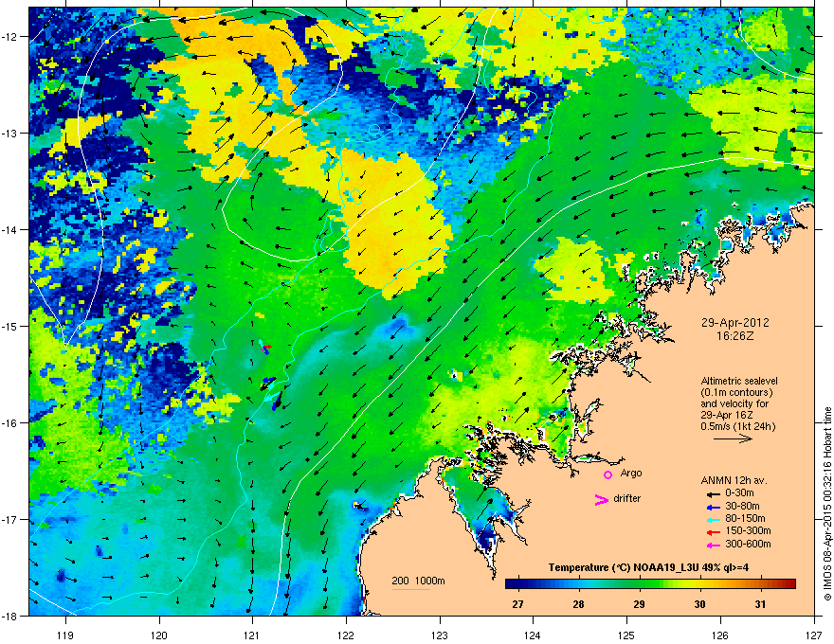Click latitude axis label -12

point(10,37)
